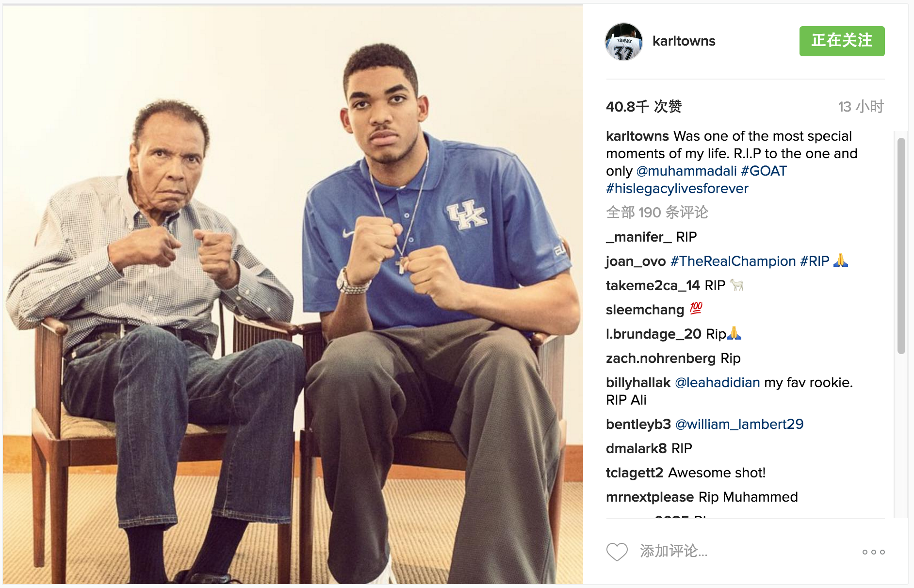Click the 13-hour post timestamp

click(x=861, y=107)
